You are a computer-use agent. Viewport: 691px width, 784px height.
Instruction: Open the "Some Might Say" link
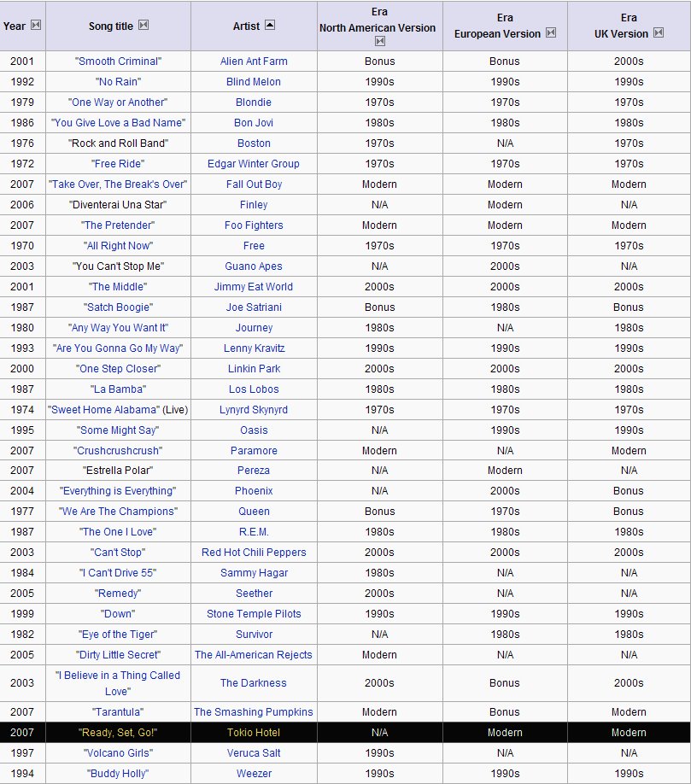click(x=118, y=430)
